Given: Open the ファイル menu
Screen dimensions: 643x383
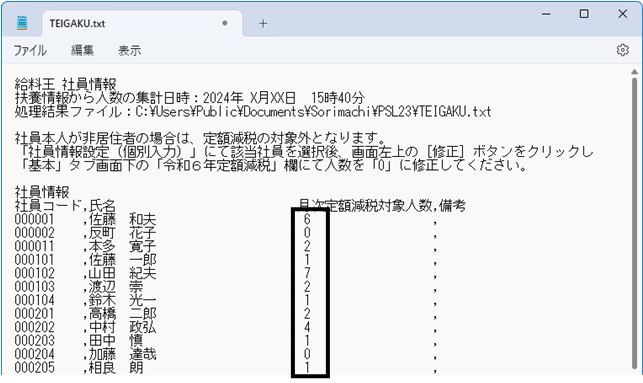Looking at the screenshot, I should point(30,50).
